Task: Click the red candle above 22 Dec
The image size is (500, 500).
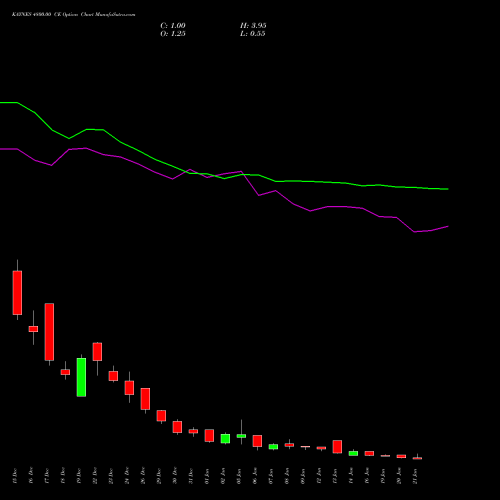Action: coord(97,352)
